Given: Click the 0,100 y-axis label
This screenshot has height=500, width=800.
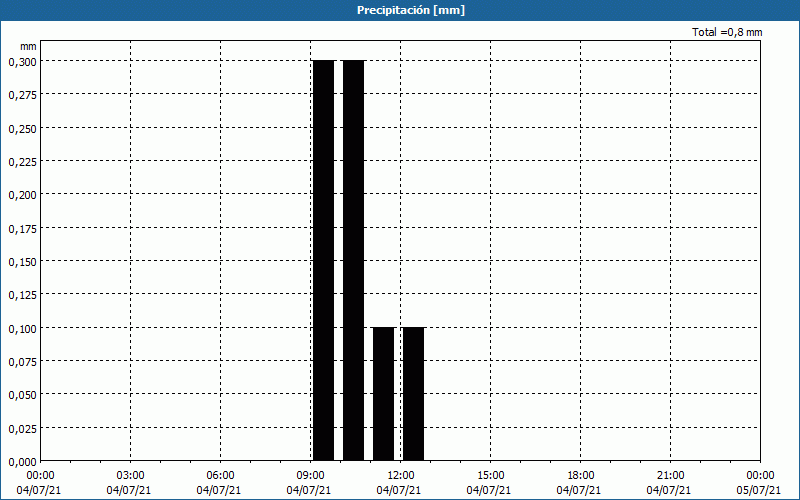Looking at the screenshot, I should pos(22,329).
